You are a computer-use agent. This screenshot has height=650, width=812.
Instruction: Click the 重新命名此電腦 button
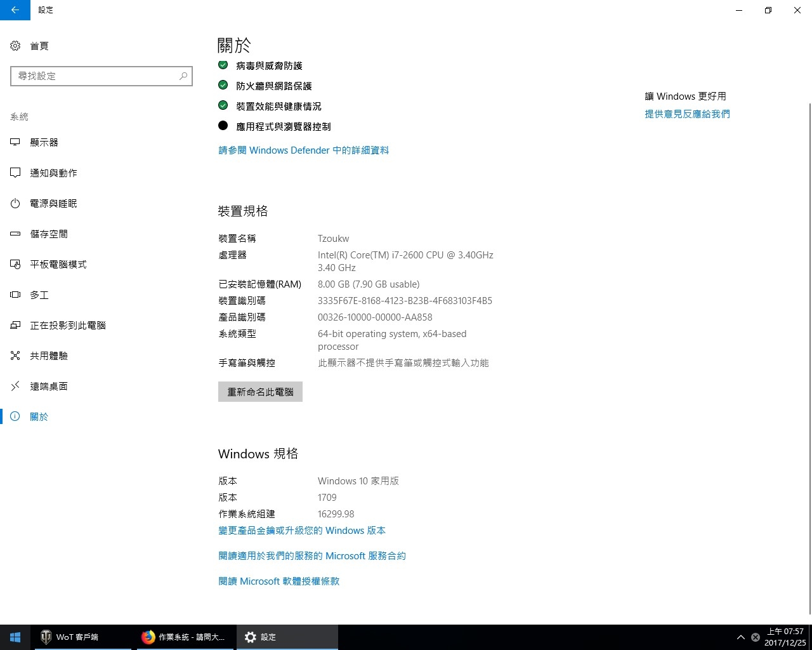coord(260,392)
